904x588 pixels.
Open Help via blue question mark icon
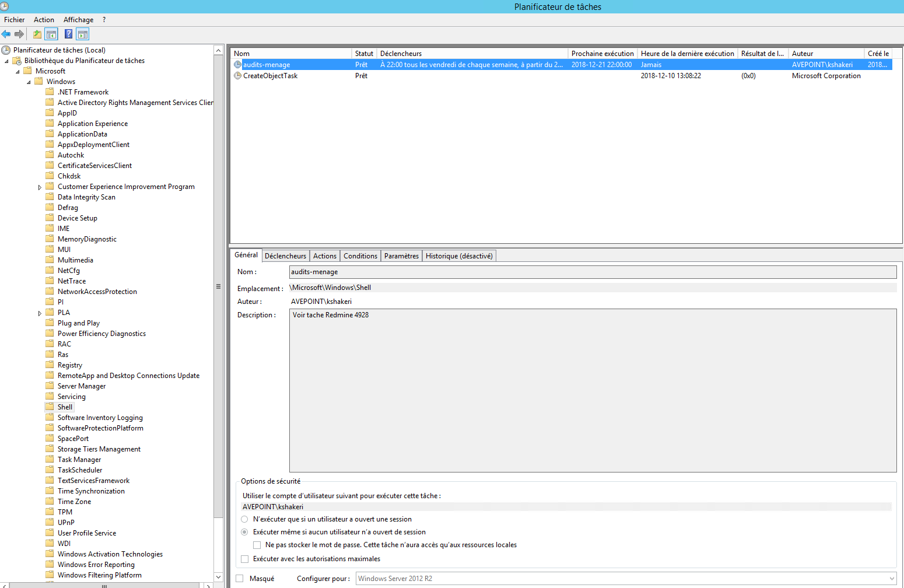69,34
